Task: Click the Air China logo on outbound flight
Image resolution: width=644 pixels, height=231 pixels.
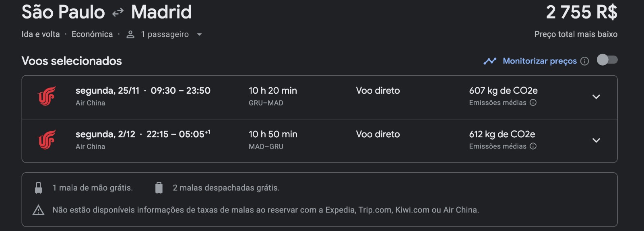Action: [x=47, y=97]
